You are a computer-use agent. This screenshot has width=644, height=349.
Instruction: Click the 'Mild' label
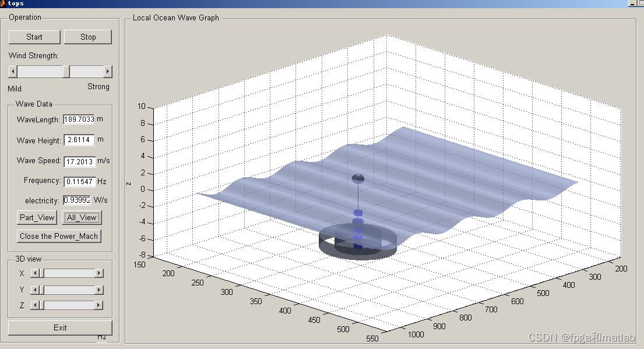pyautogui.click(x=15, y=89)
